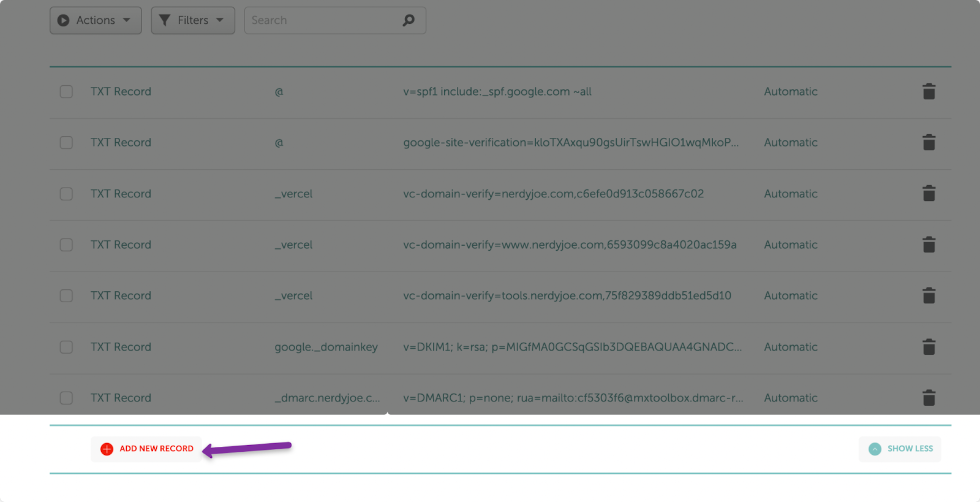
Task: Delete the spf1 TXT record via trash icon
Action: 929,91
